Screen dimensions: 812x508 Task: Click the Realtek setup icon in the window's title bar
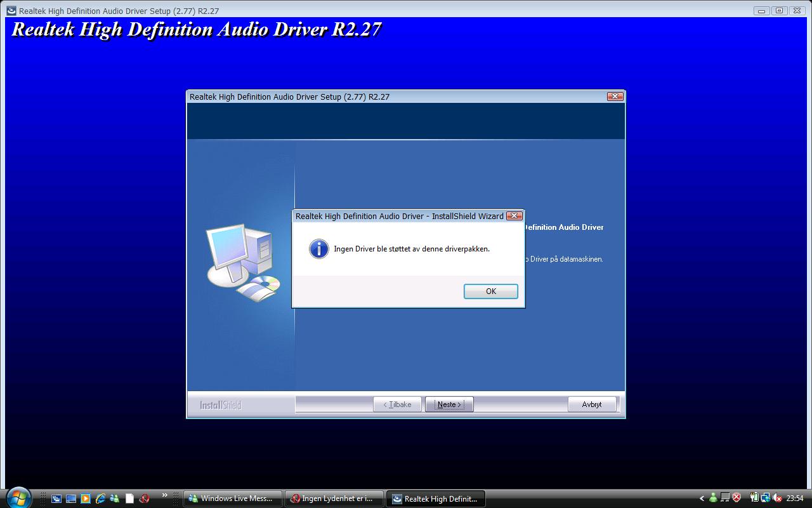11,11
